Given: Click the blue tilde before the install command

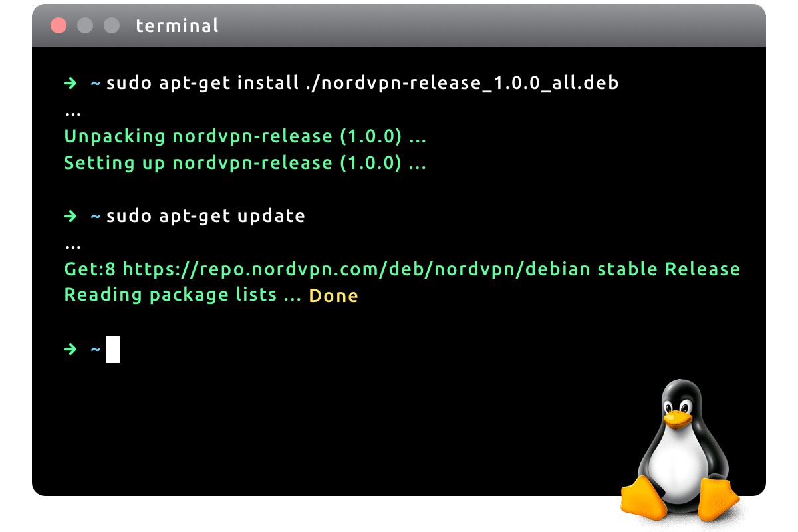Looking at the screenshot, I should [x=96, y=84].
